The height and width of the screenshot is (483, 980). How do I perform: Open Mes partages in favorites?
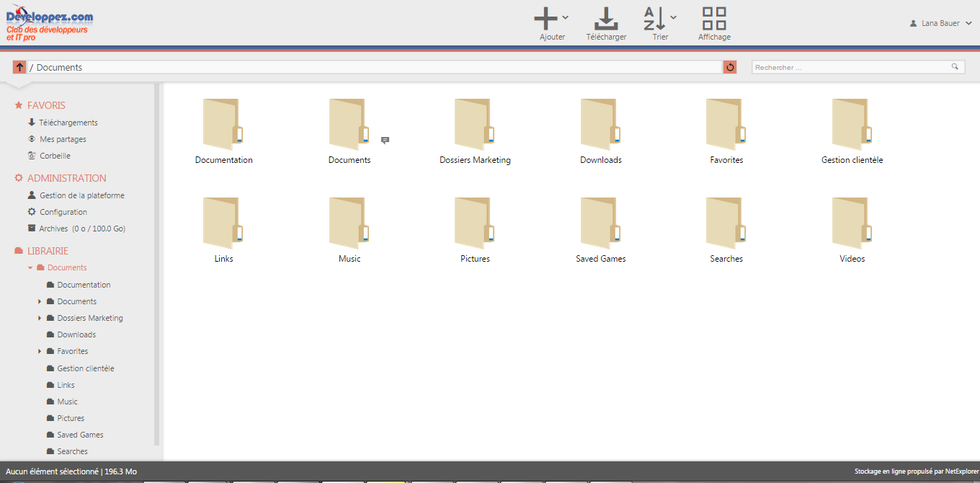tap(63, 139)
